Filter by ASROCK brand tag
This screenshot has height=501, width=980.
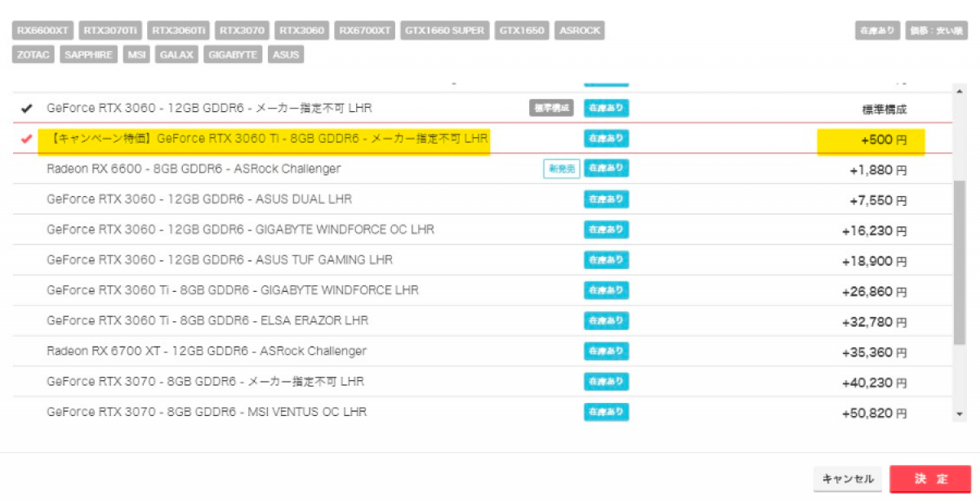click(579, 31)
